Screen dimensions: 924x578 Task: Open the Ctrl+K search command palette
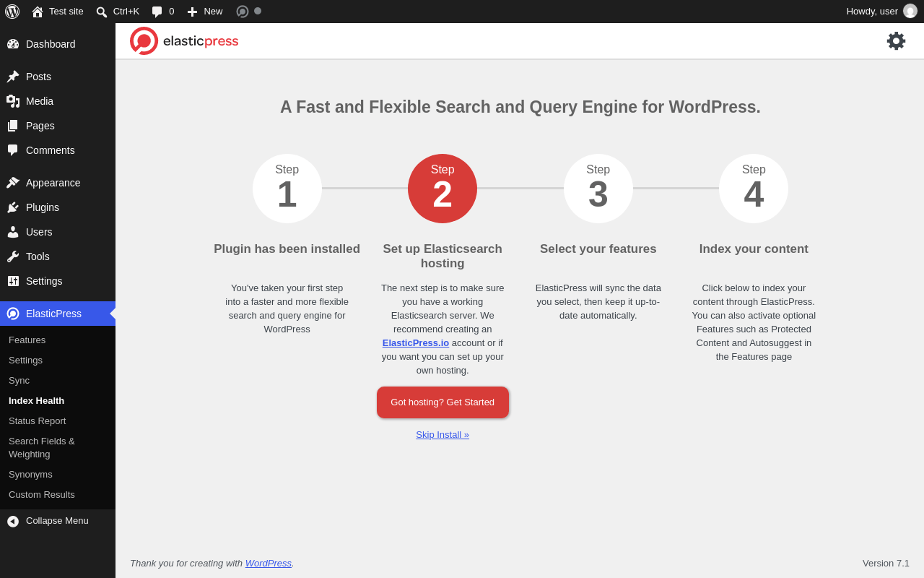(118, 12)
